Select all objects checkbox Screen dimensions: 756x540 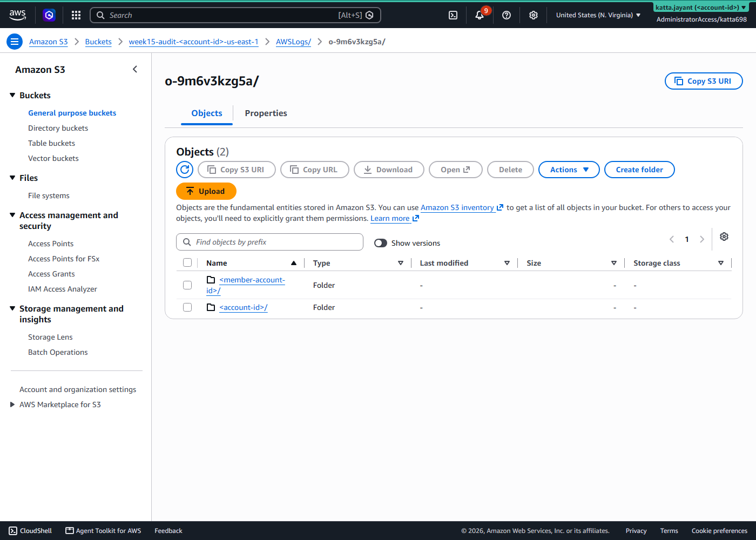[x=187, y=262]
